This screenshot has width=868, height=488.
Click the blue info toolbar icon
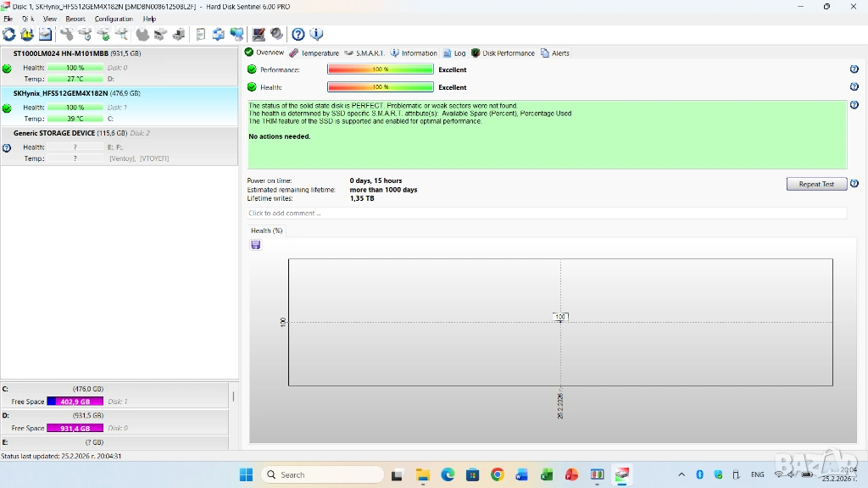click(x=317, y=35)
